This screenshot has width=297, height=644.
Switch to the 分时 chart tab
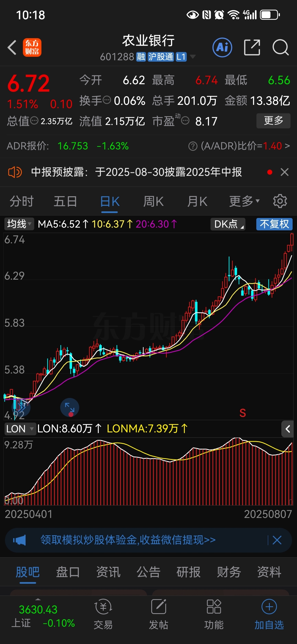22,201
